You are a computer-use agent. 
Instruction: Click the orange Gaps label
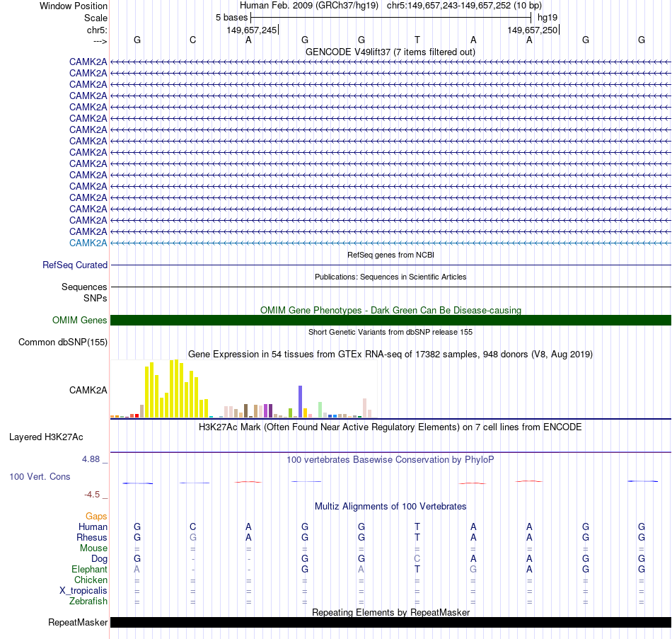click(x=96, y=517)
